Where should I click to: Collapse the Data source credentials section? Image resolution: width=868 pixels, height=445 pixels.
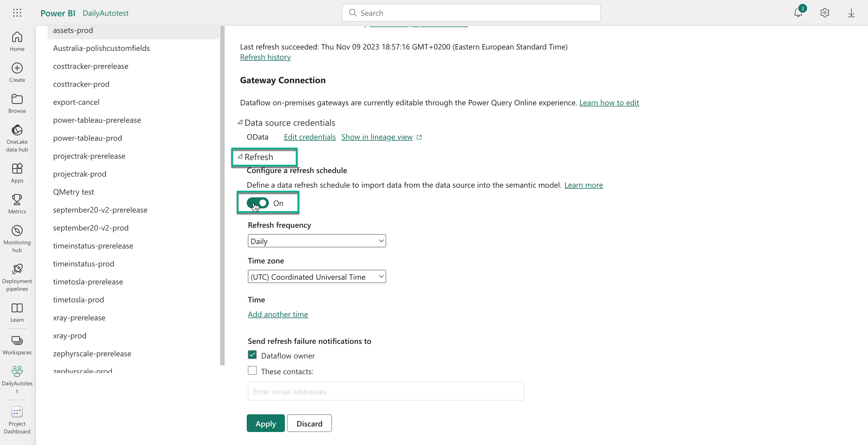pos(240,122)
